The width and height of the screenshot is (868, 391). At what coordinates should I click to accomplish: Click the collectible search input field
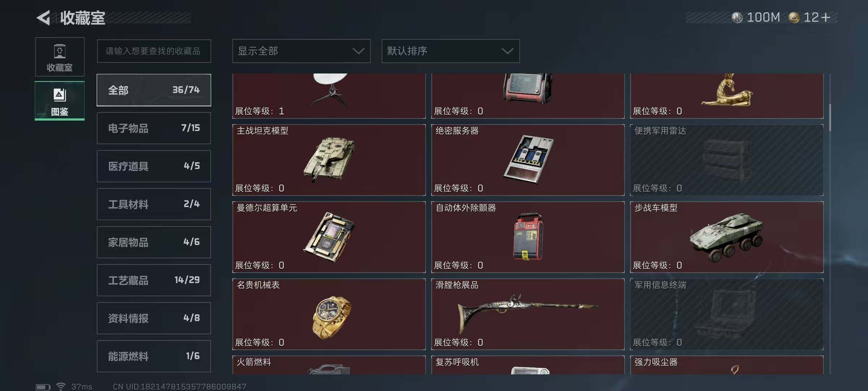(154, 51)
